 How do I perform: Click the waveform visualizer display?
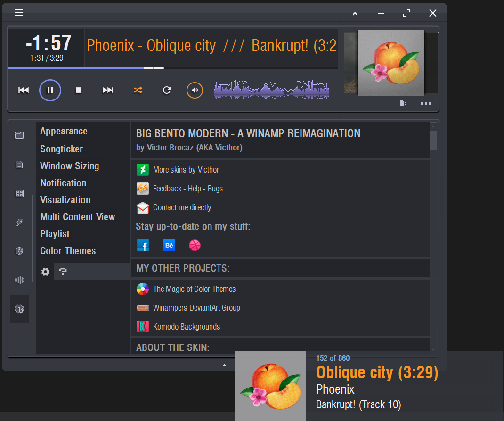[x=272, y=90]
